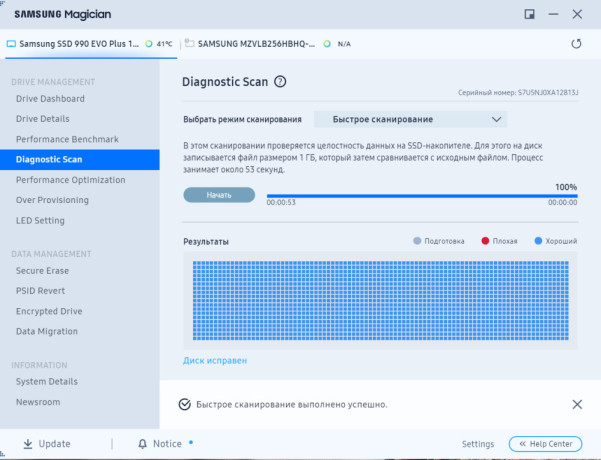The width and height of the screenshot is (601, 460).
Task: Open Drive Dashboard in sidebar
Action: click(x=50, y=99)
